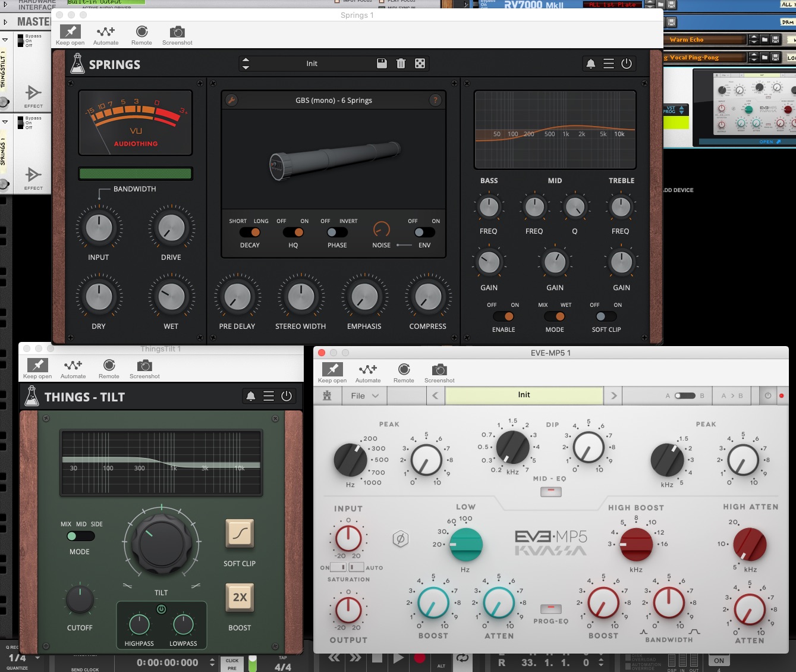Switch Things Tilt MODE mix/mid/side toggle
796x672 pixels.
tap(80, 536)
